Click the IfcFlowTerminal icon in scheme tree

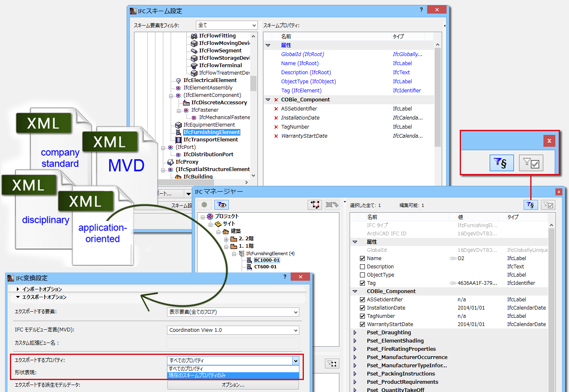pyautogui.click(x=194, y=66)
